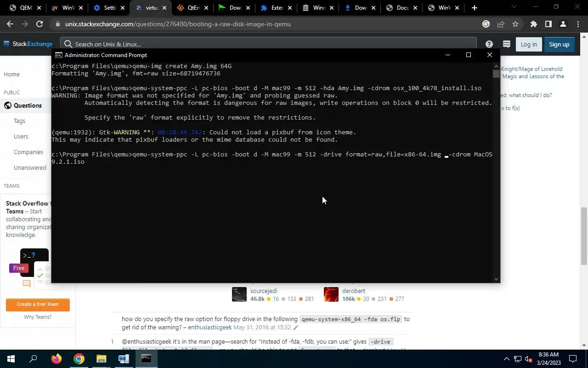Image resolution: width=588 pixels, height=368 pixels.
Task: Click Create a free Team button
Action: pos(38,304)
